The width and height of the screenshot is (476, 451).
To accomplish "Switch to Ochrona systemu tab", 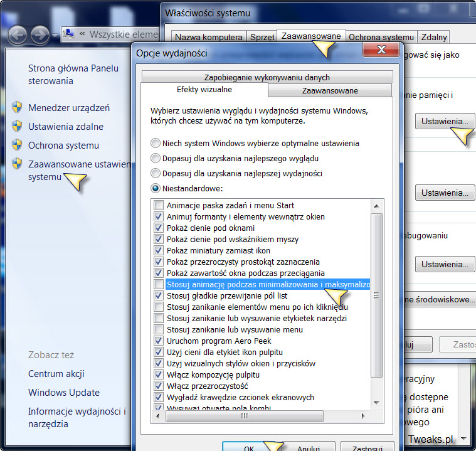I will coord(381,37).
